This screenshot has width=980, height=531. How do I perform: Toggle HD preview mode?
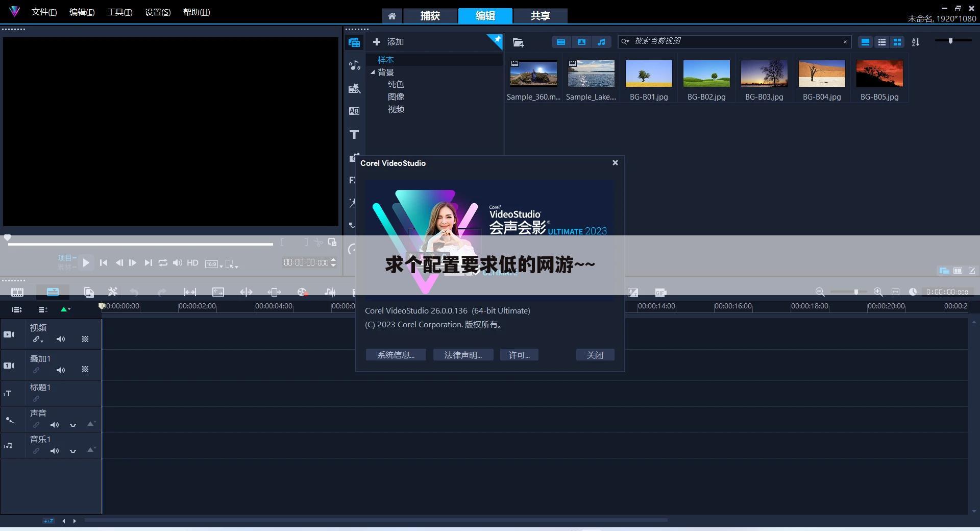click(x=192, y=262)
